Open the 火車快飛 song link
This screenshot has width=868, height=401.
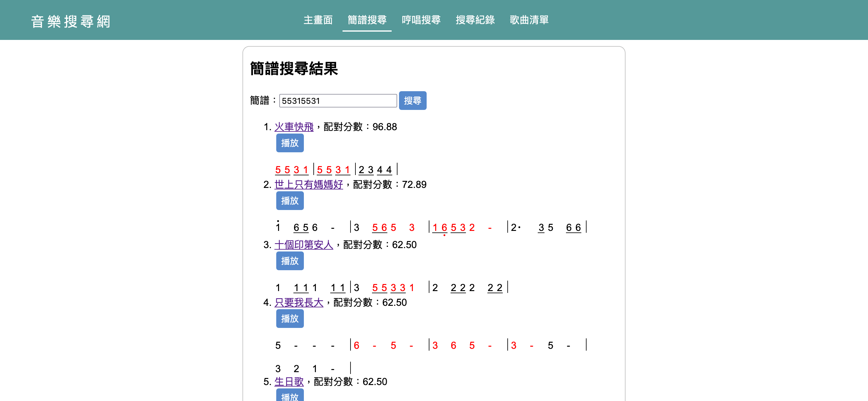[293, 127]
